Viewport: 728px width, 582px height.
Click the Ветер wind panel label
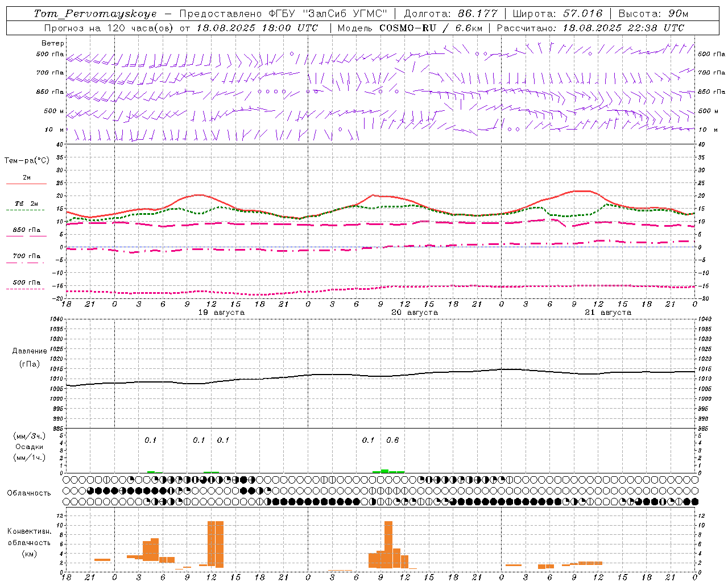[x=53, y=43]
